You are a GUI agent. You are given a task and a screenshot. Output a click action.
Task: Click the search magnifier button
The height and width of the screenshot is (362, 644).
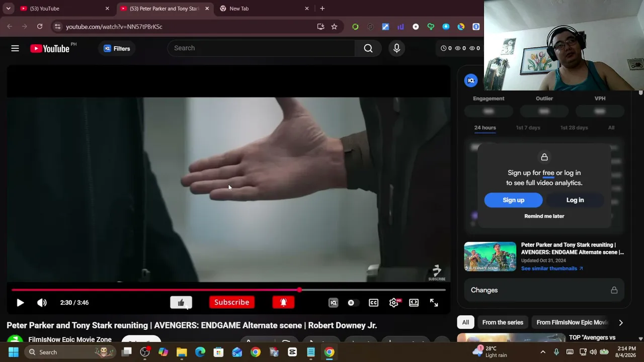click(x=368, y=48)
